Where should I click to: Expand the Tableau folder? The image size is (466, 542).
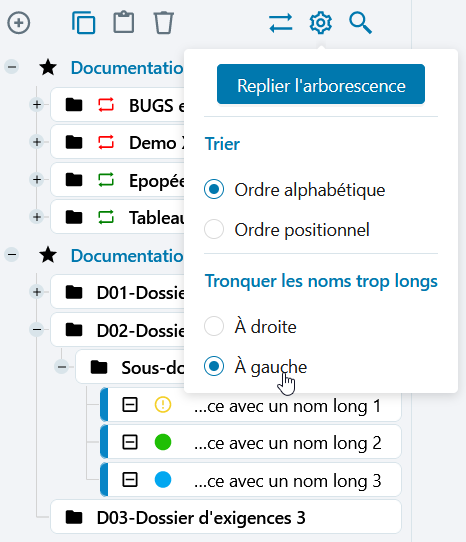37,217
